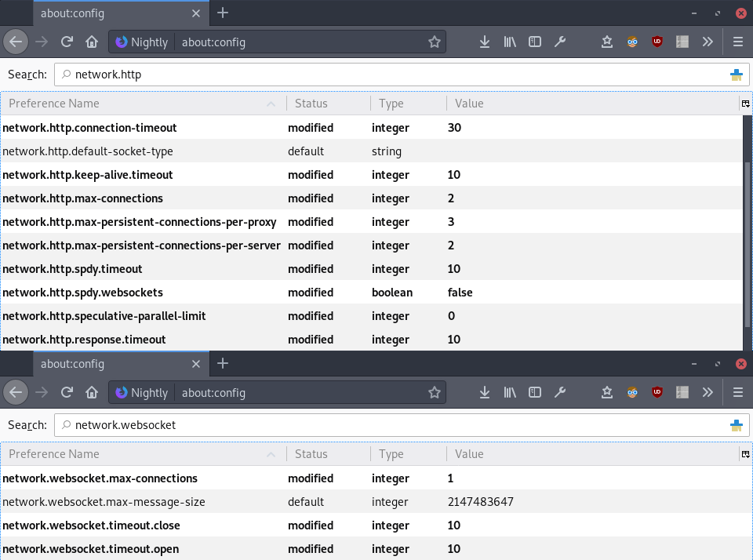Clear search with broom icon in the upper window

737,75
